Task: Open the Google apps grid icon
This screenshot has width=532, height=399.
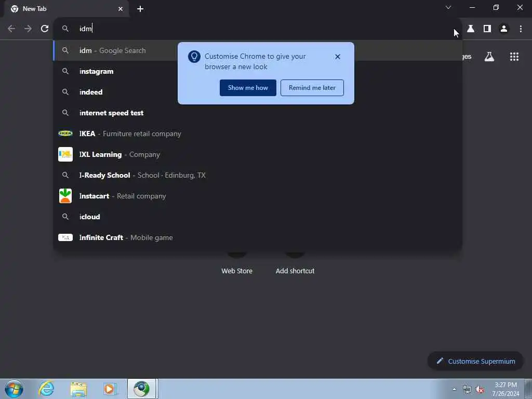Action: click(514, 57)
